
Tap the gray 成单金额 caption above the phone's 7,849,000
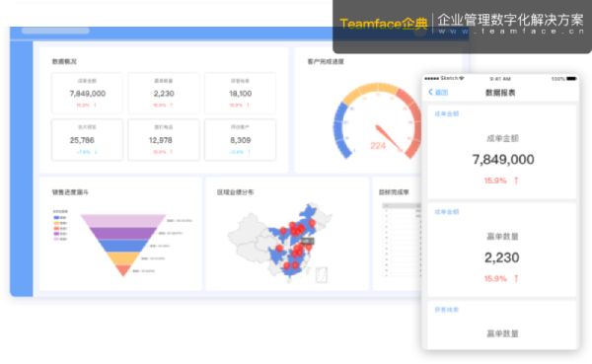[502, 138]
